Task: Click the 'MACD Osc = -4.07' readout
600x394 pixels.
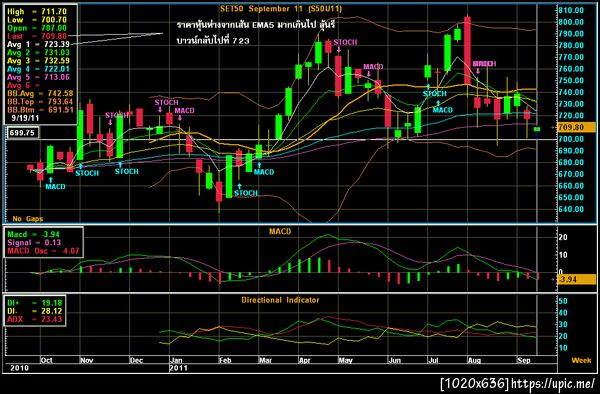Action: click(x=43, y=251)
